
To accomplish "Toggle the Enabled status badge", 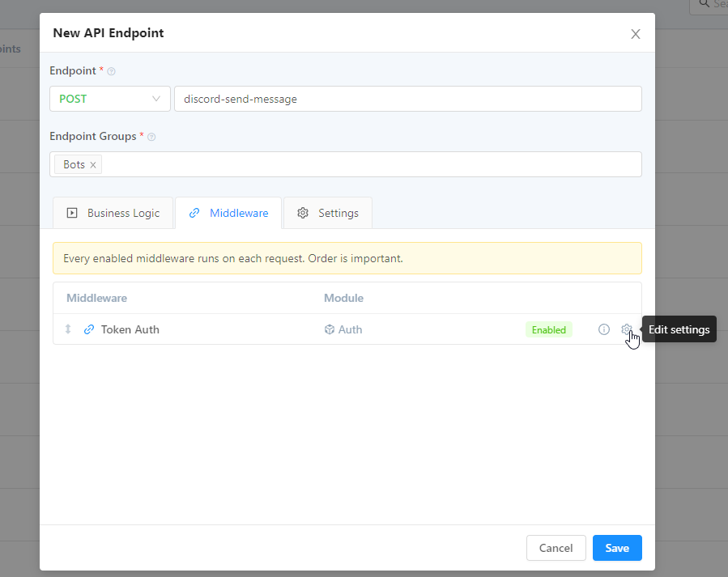I will (x=548, y=329).
